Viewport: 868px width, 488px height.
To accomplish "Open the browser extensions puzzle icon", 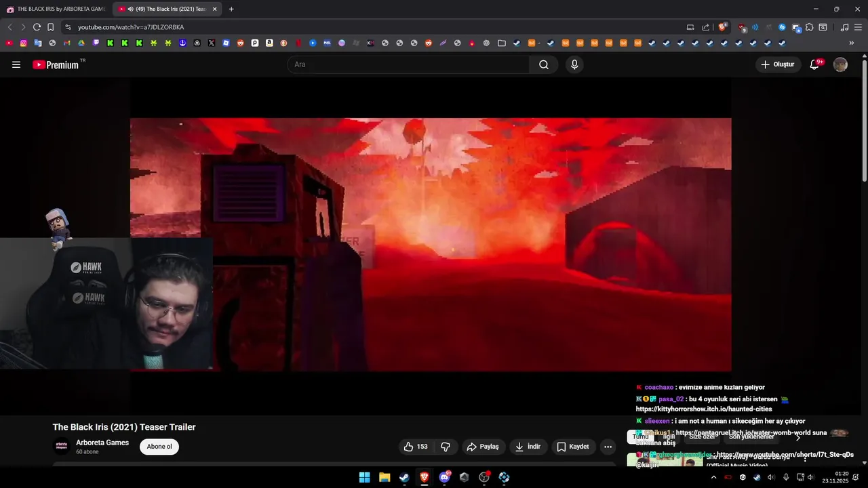I will tap(809, 27).
